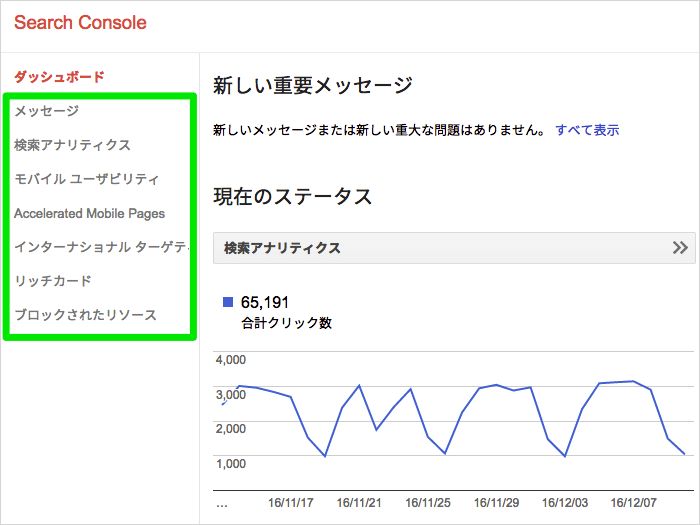Image resolution: width=700 pixels, height=525 pixels.
Task: Click the double-chevron icon on 検索アナリティクス bar
Action: point(680,247)
